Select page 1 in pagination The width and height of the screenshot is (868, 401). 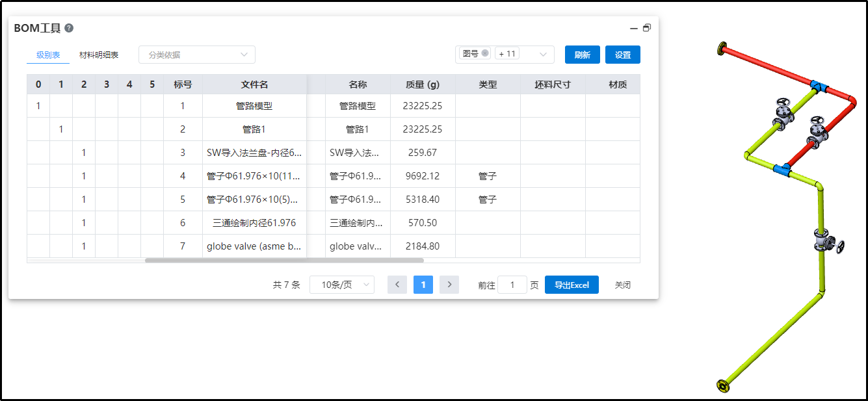point(423,285)
